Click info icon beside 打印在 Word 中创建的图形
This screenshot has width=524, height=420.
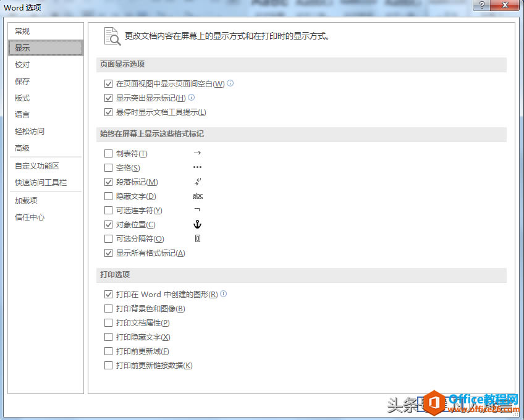[224, 294]
